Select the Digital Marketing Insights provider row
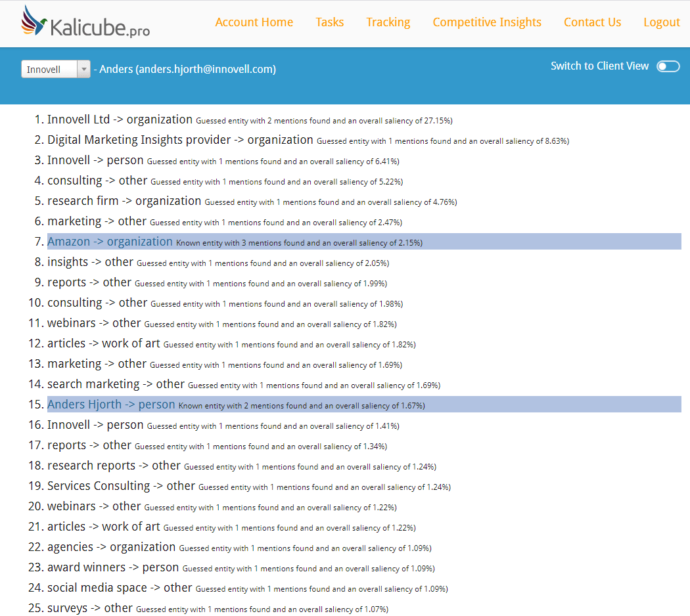Viewport: 690px width, 616px height. pos(308,140)
